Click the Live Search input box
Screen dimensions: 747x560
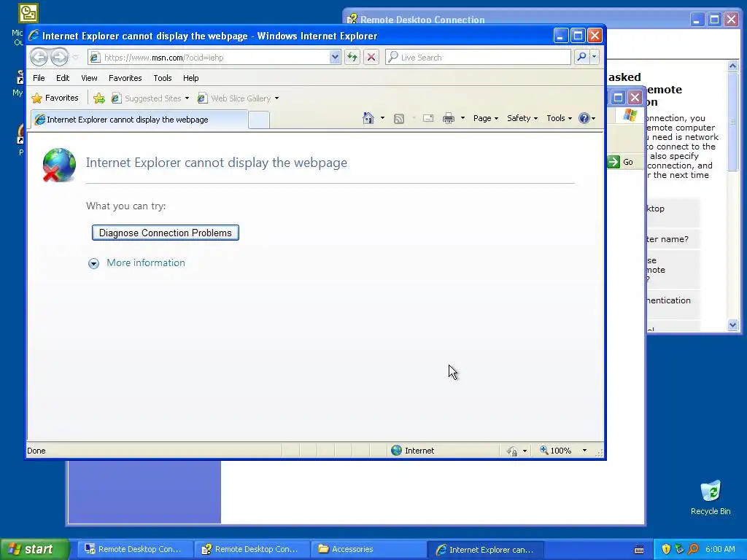[x=478, y=57]
